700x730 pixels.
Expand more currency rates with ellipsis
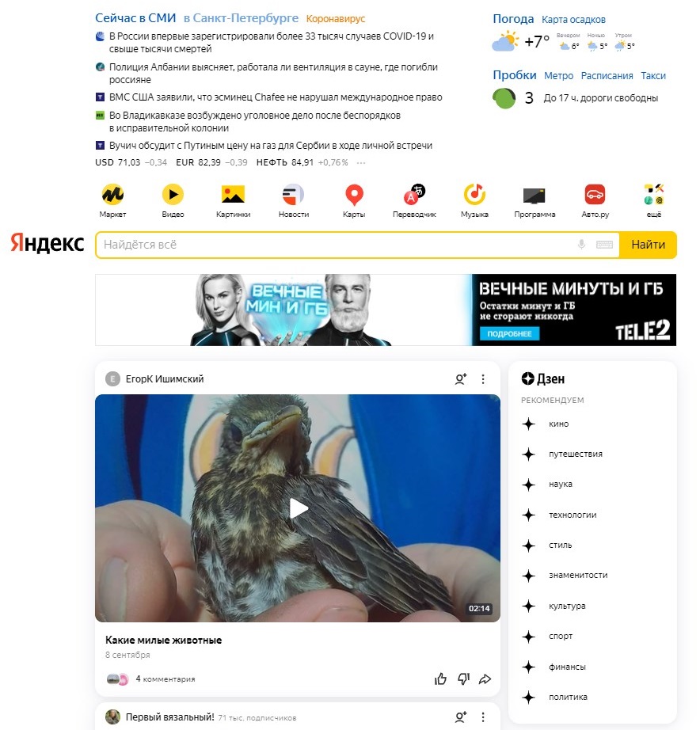(x=361, y=162)
